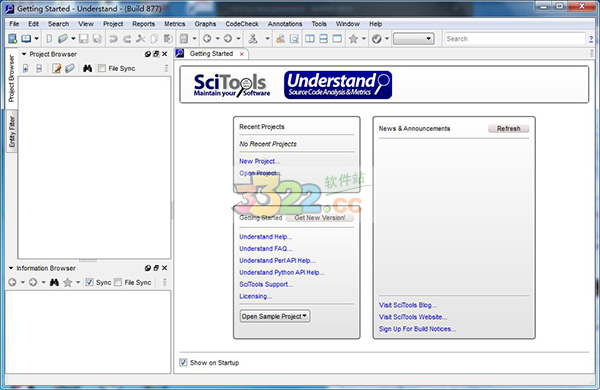
Task: Click the help question mark beside Search
Action: pos(591,39)
